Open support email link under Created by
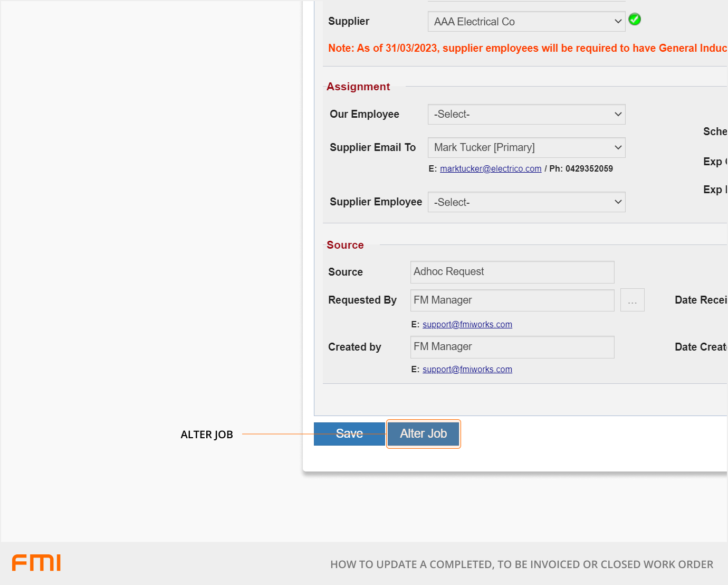 (x=467, y=370)
